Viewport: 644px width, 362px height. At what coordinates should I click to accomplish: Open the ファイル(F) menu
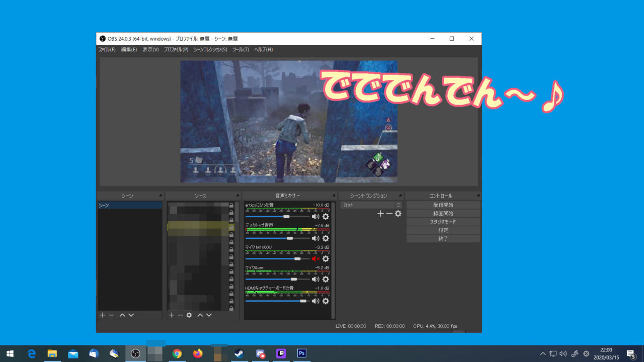coord(107,50)
